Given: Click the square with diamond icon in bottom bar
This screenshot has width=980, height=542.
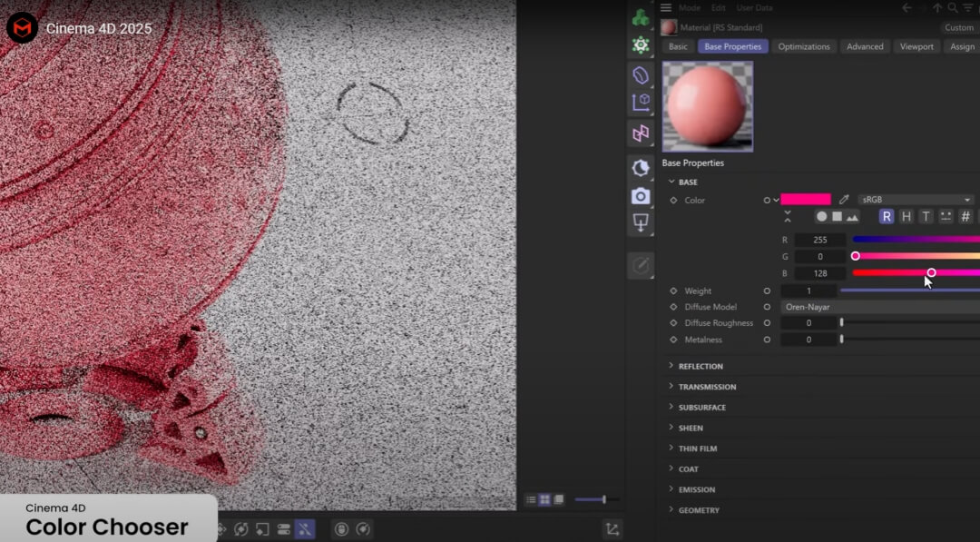Looking at the screenshot, I should (x=262, y=529).
